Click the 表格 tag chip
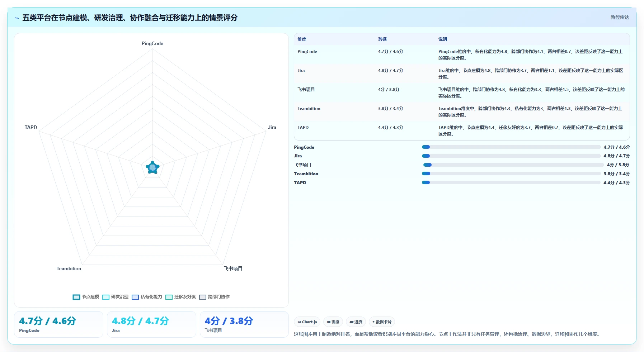The width and height of the screenshot is (644, 352). click(333, 322)
